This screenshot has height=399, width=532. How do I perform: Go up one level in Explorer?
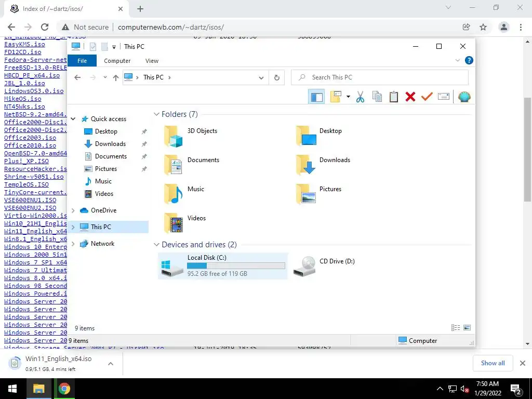[x=116, y=78]
